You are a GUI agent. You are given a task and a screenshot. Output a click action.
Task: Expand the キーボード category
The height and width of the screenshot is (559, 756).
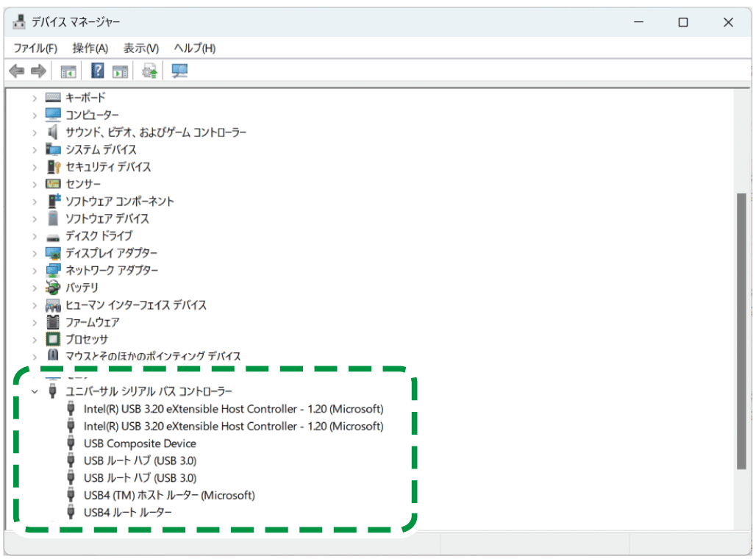coord(35,98)
